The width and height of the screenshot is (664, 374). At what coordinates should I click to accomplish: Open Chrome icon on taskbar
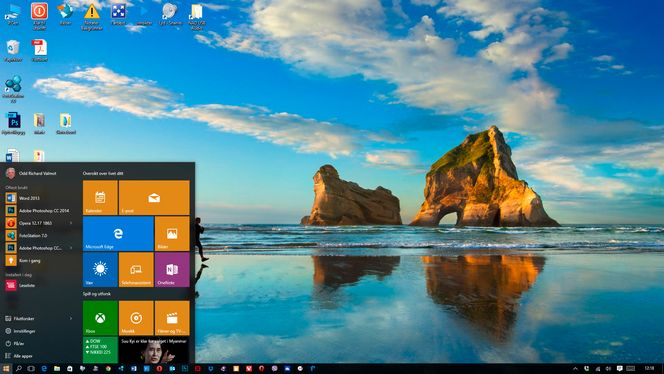click(108, 368)
